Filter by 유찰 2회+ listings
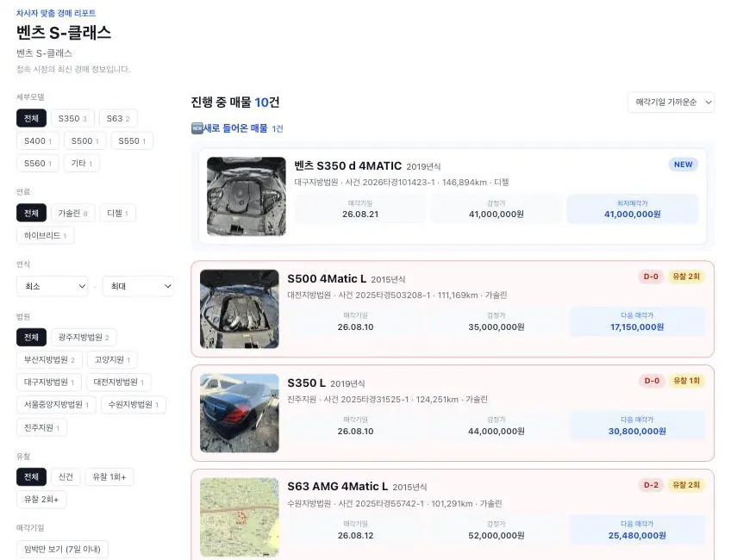This screenshot has width=737, height=560. (41, 500)
